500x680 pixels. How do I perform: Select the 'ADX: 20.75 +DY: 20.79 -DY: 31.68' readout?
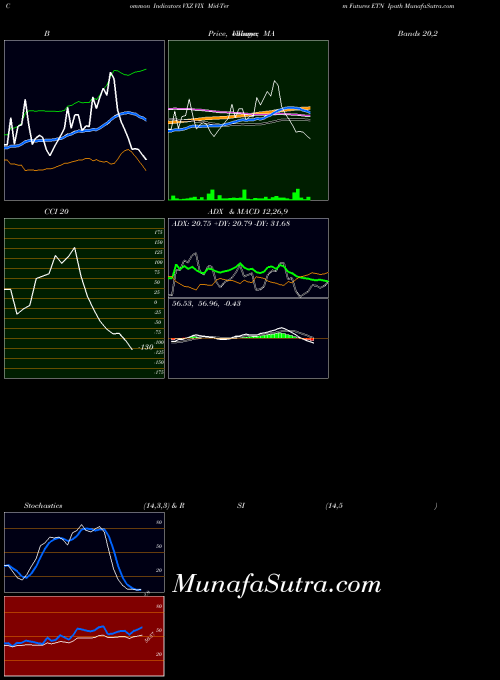[231, 224]
